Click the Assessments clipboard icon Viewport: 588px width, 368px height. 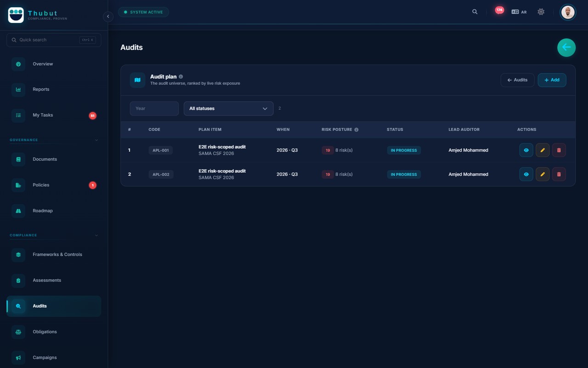tap(18, 280)
